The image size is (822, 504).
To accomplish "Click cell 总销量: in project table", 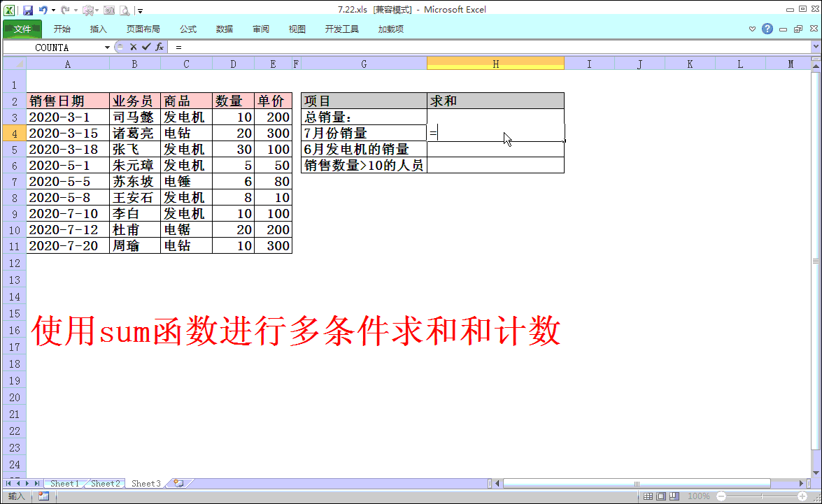I will click(364, 117).
